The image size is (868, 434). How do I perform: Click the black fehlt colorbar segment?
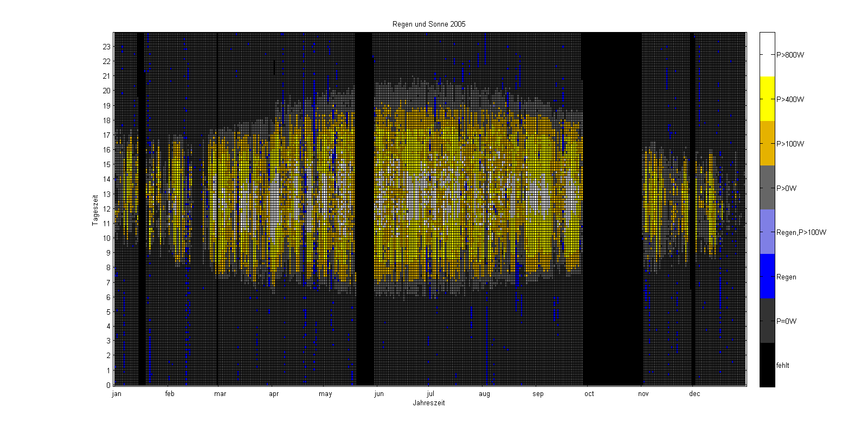tap(767, 365)
